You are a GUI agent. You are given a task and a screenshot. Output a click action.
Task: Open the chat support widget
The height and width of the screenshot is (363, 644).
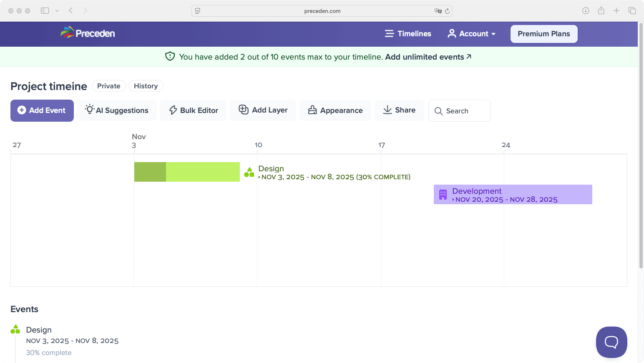point(611,342)
